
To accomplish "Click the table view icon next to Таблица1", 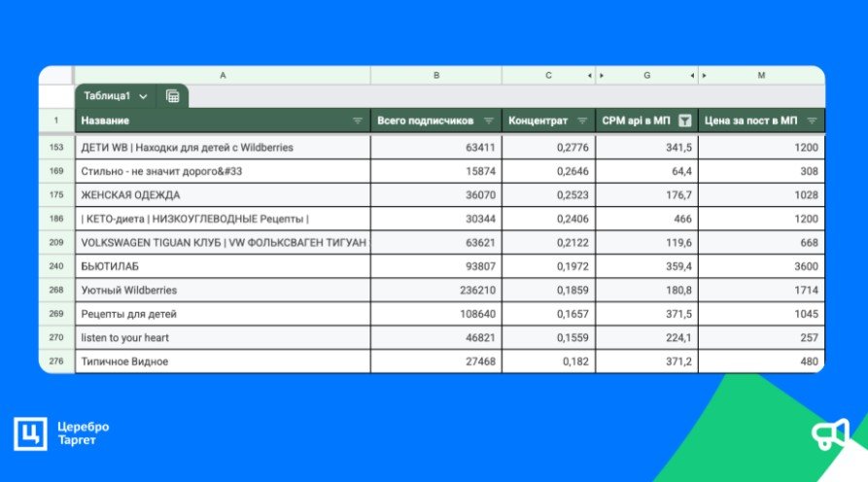I will click(173, 96).
